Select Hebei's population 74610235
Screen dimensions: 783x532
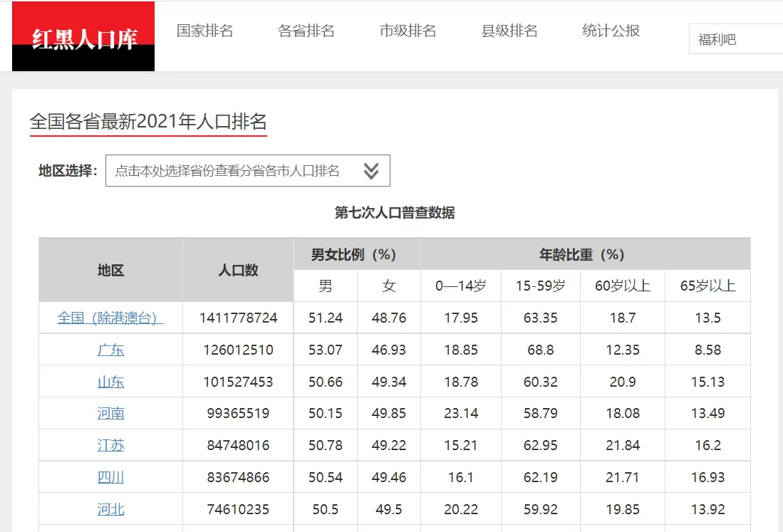pyautogui.click(x=238, y=509)
